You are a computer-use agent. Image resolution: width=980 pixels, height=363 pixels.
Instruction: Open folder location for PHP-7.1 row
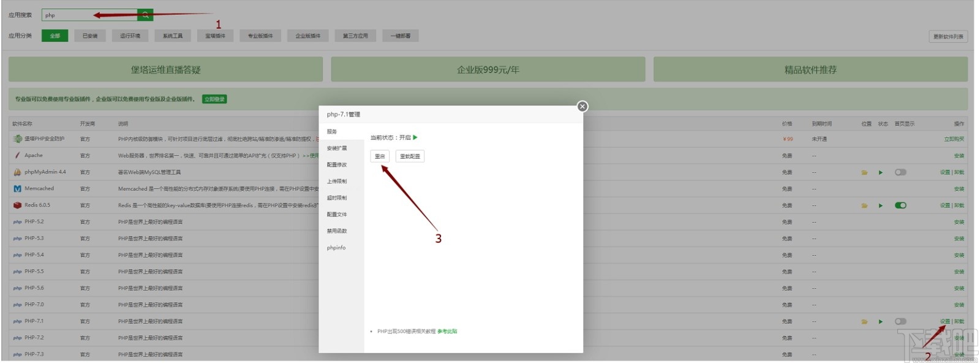pos(864,321)
